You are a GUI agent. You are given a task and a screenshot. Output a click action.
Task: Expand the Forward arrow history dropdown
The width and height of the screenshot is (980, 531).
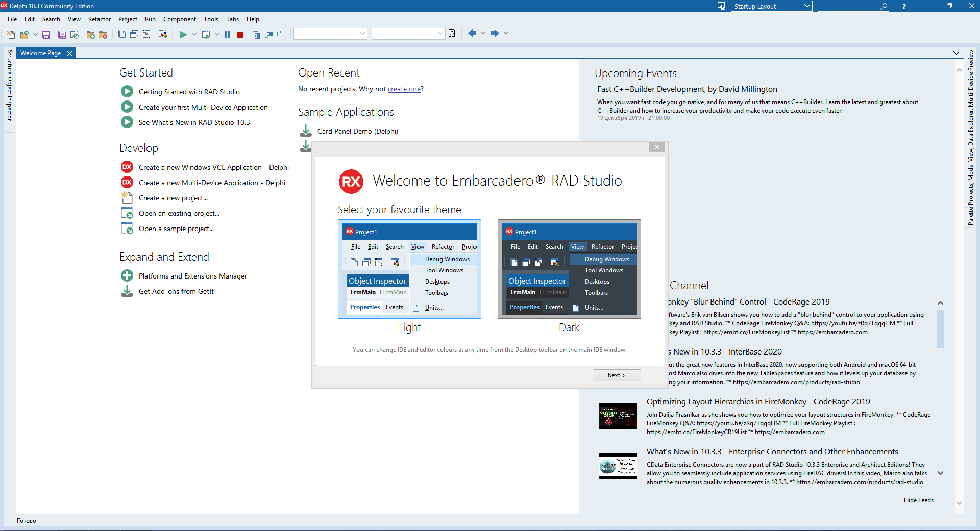click(506, 33)
